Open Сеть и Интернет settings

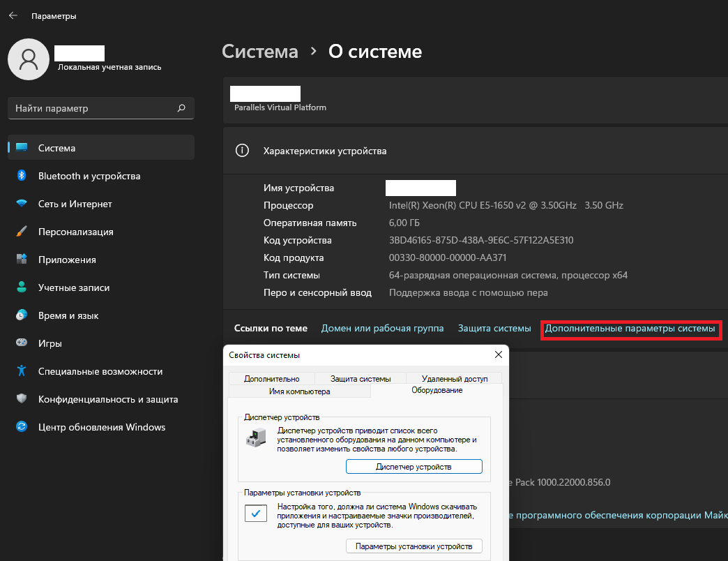point(75,204)
